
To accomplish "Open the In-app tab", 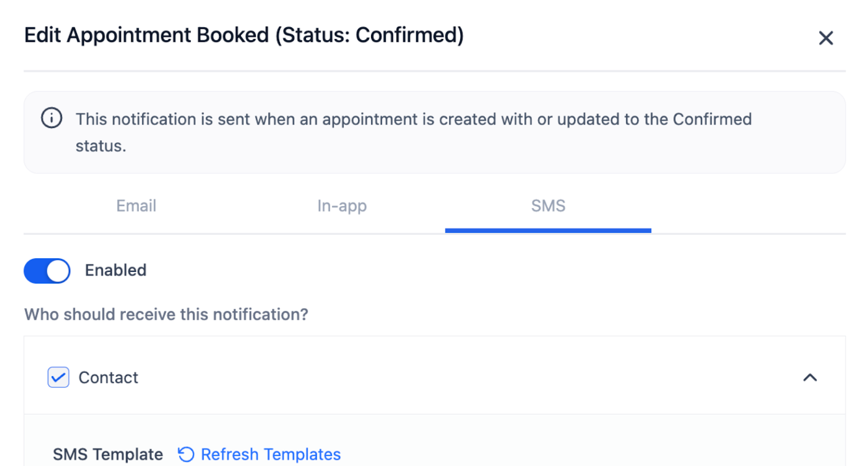I will (x=342, y=206).
